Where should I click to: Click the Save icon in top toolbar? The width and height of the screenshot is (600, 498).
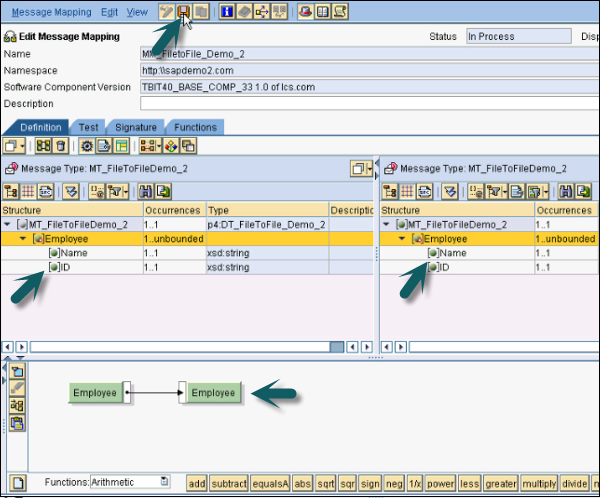pos(184,12)
